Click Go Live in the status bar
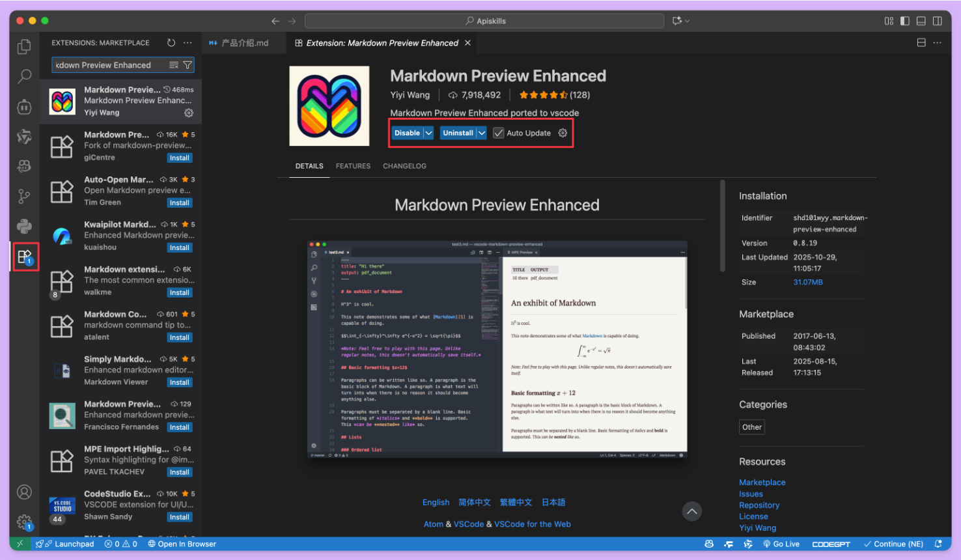This screenshot has height=560, width=961. tap(781, 543)
